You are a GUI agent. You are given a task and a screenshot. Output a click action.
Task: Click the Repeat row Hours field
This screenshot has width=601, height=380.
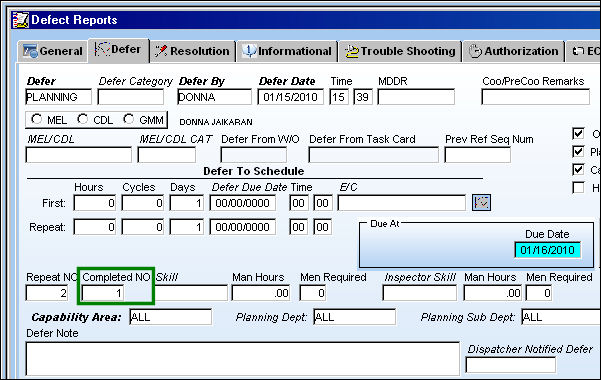(x=95, y=227)
